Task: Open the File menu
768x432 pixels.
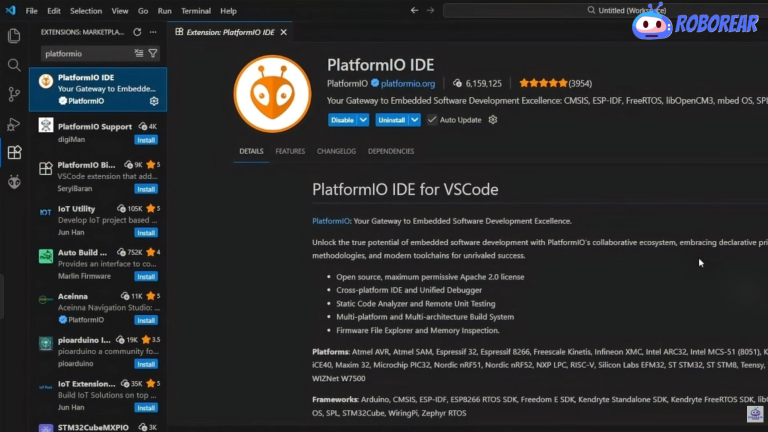Action: (x=31, y=11)
